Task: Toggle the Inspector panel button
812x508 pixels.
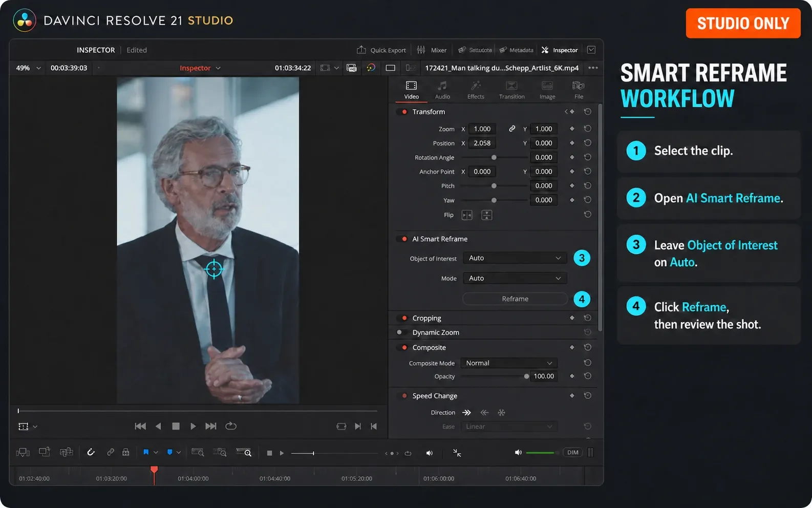Action: (560, 50)
